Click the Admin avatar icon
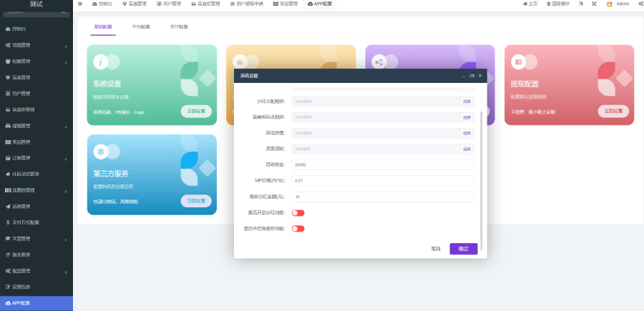 (x=609, y=4)
